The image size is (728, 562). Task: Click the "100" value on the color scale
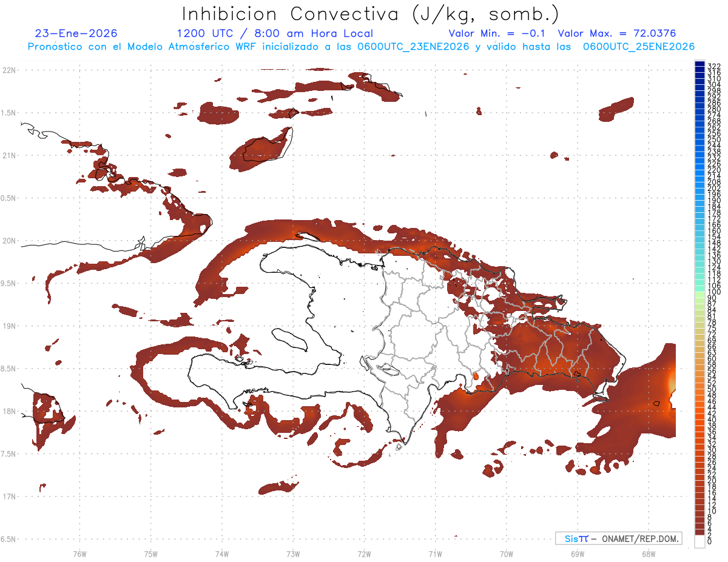point(714,292)
